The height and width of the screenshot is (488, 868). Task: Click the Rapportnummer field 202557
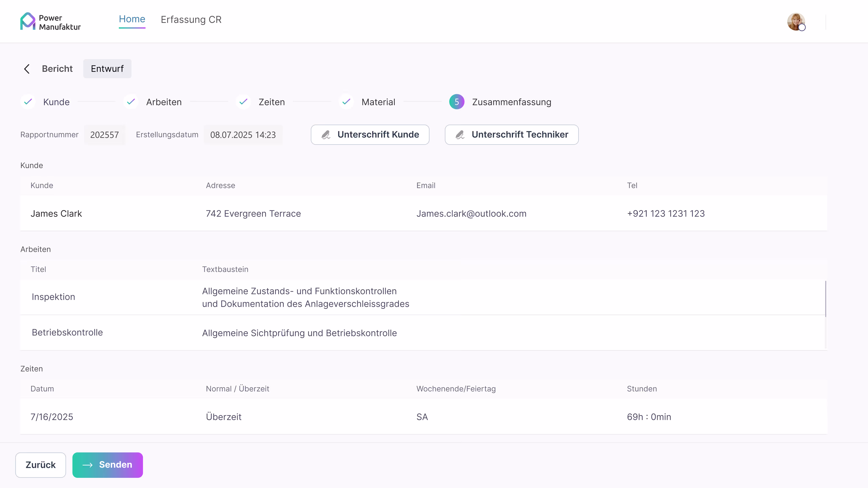coord(104,135)
